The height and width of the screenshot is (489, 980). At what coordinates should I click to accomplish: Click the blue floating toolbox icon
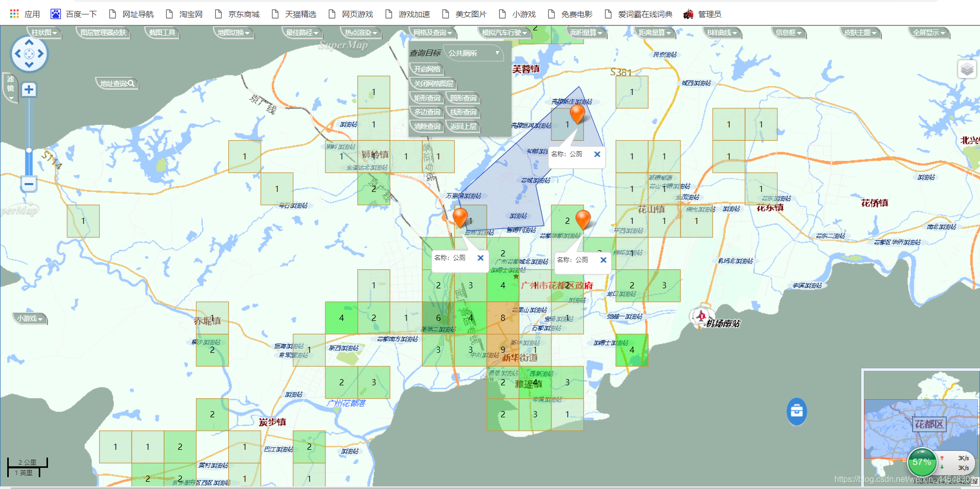pos(797,411)
